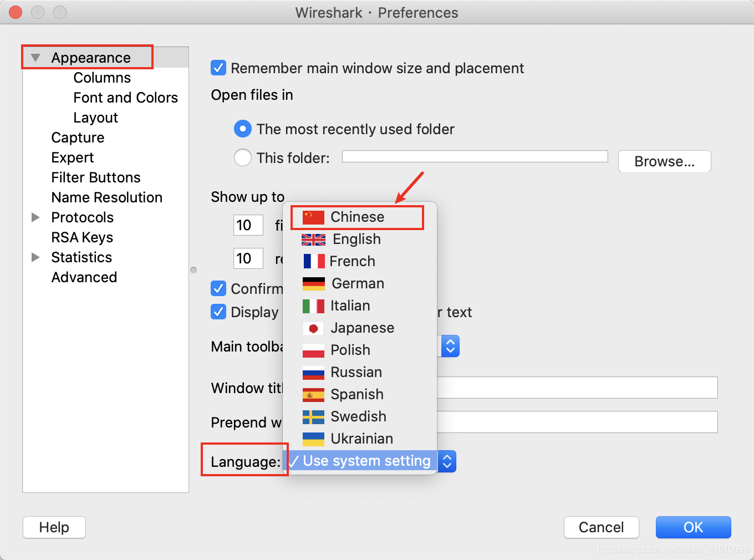The height and width of the screenshot is (560, 754).
Task: Click the Polish flag icon
Action: click(x=313, y=350)
